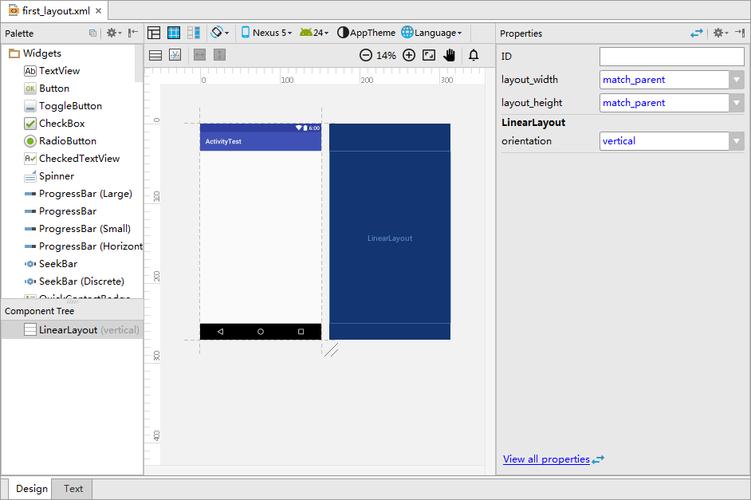Open the AppTheme selector
The image size is (751, 500).
click(x=366, y=33)
